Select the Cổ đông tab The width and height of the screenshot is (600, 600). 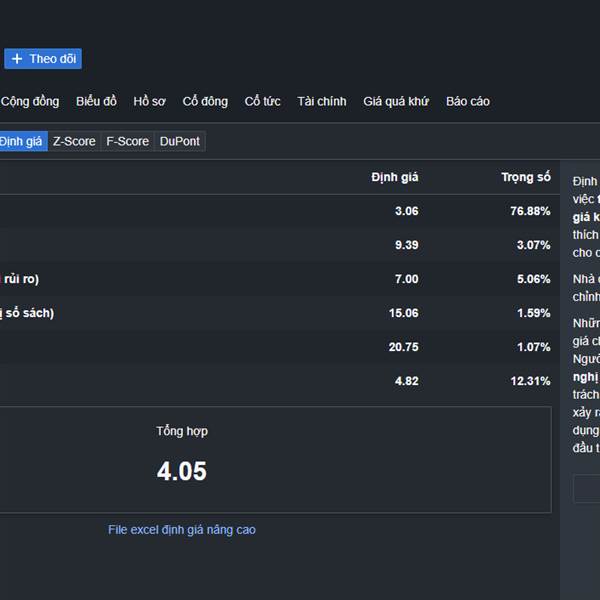pos(205,101)
